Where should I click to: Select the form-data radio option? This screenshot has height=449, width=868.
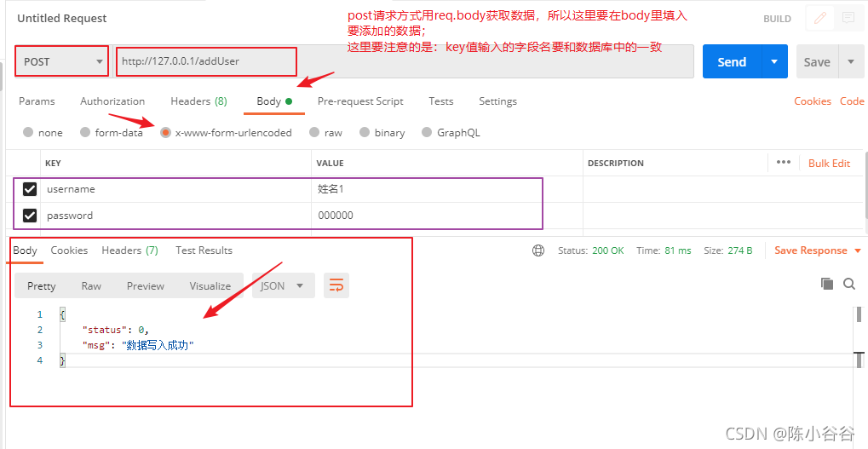85,133
